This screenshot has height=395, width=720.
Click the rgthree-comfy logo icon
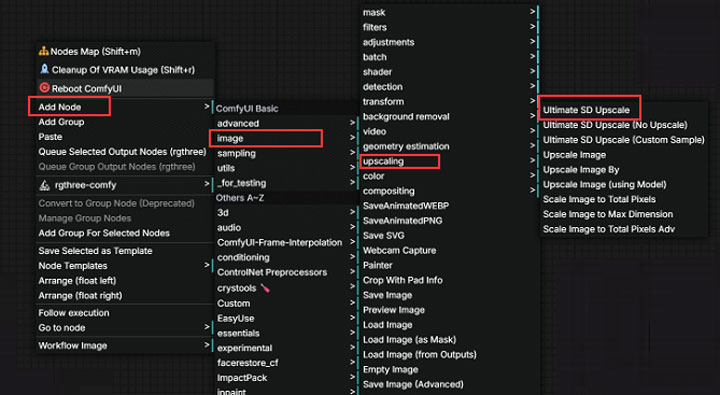(x=45, y=185)
